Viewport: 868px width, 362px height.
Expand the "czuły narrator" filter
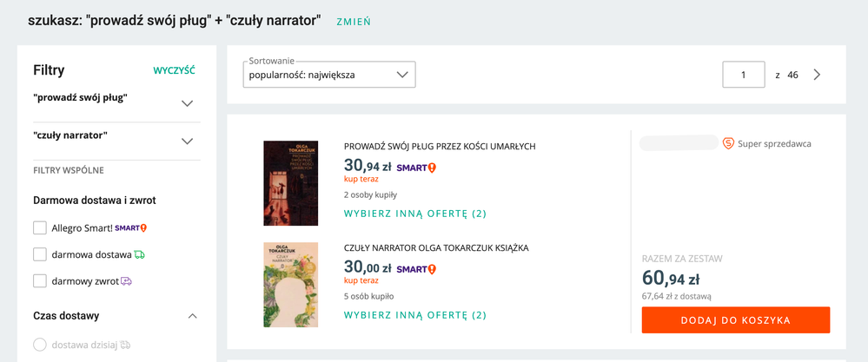pyautogui.click(x=187, y=142)
